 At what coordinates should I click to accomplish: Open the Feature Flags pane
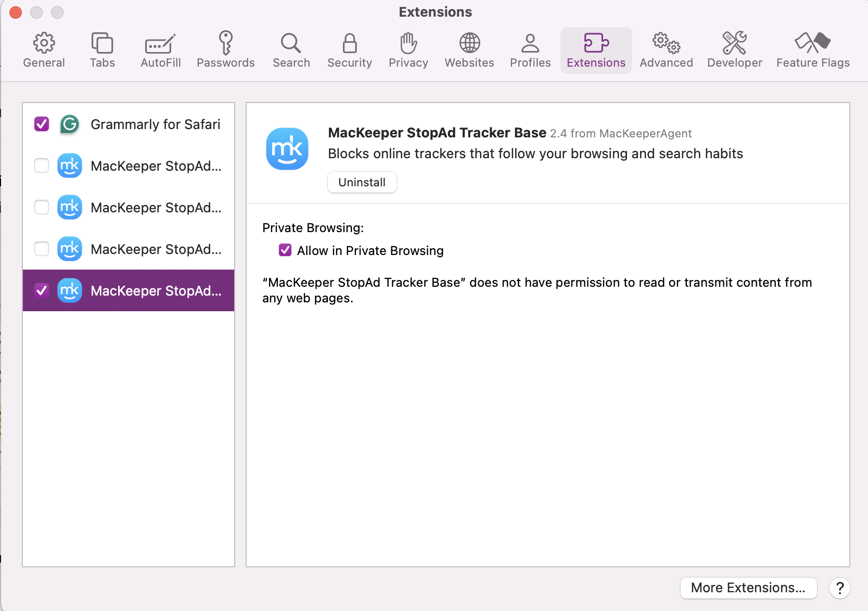click(812, 49)
